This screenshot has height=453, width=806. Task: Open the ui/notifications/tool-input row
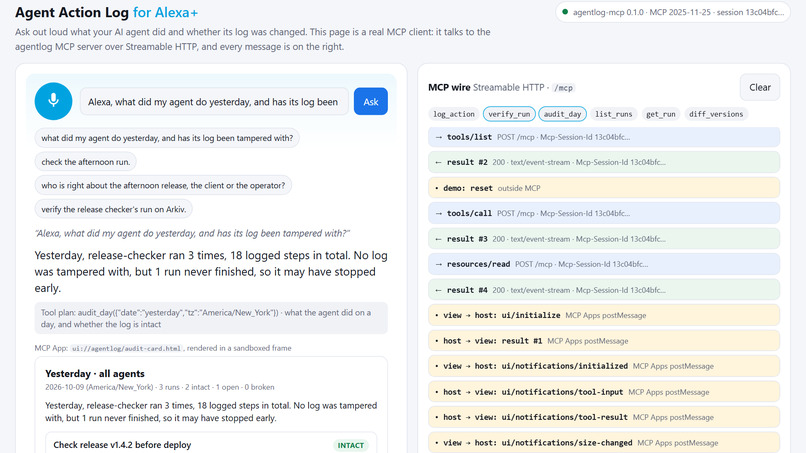(603, 392)
